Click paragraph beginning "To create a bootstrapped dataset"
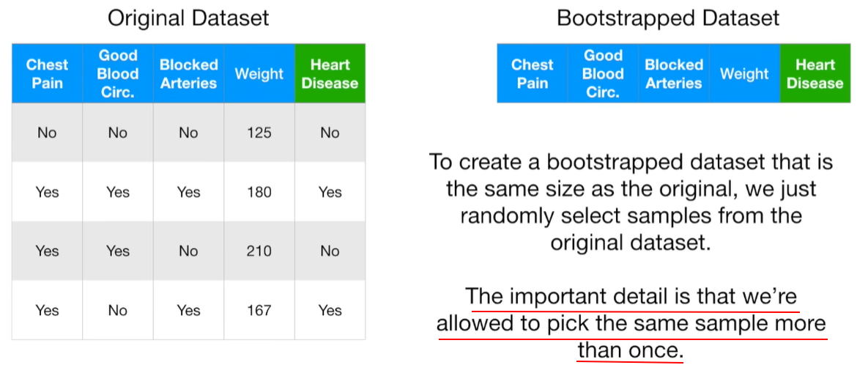This screenshot has height=365, width=868. [631, 202]
